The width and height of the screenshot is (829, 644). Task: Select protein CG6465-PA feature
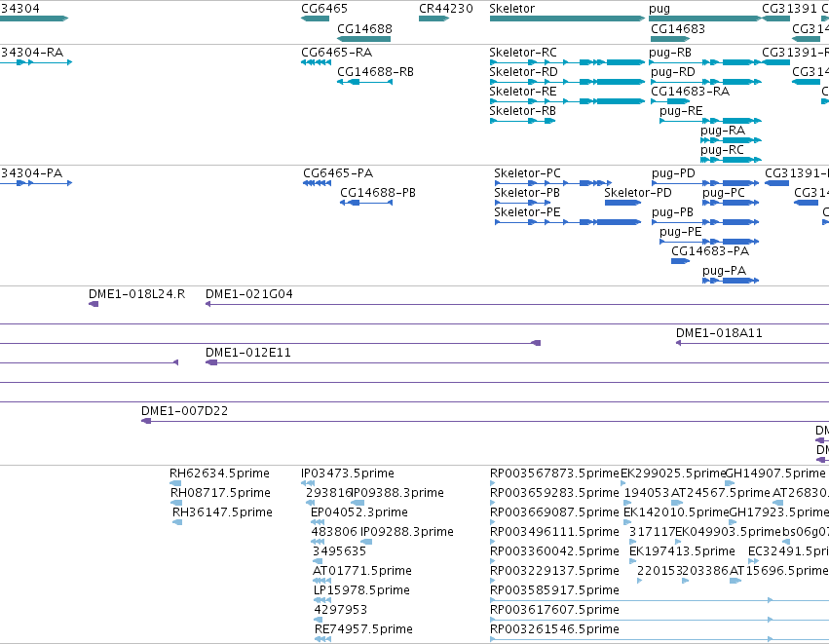[318, 183]
